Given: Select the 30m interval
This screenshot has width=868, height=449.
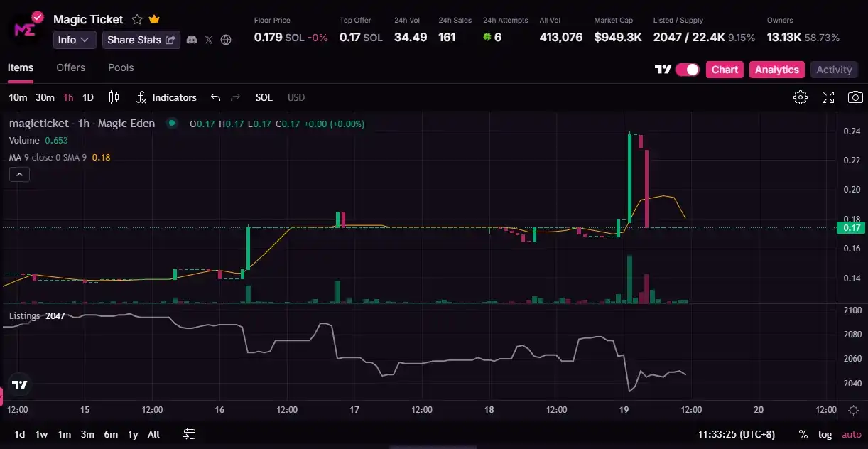Looking at the screenshot, I should (45, 97).
